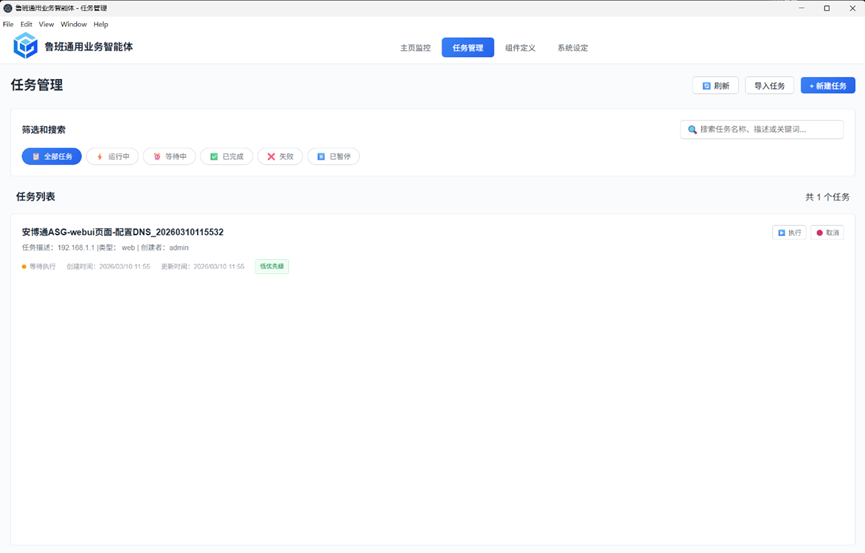This screenshot has height=553, width=865.
Task: Show only 失败 tasks
Action: point(280,157)
